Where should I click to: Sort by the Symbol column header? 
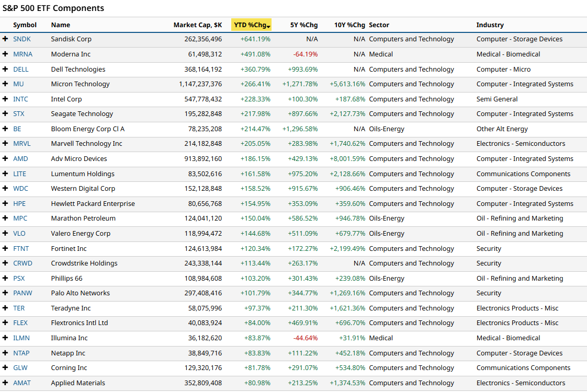point(25,25)
